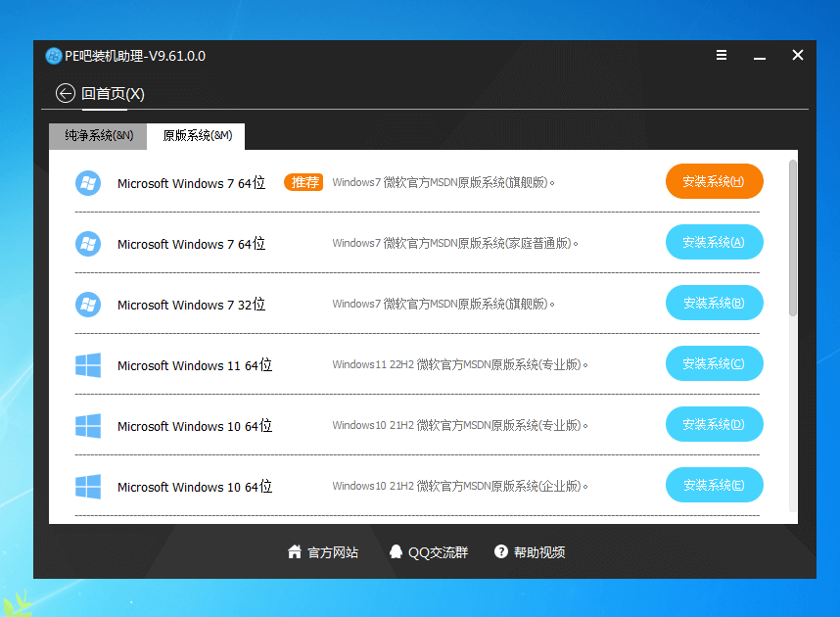Click 安装系统(D) for Windows 10 专业版

pyautogui.click(x=714, y=424)
